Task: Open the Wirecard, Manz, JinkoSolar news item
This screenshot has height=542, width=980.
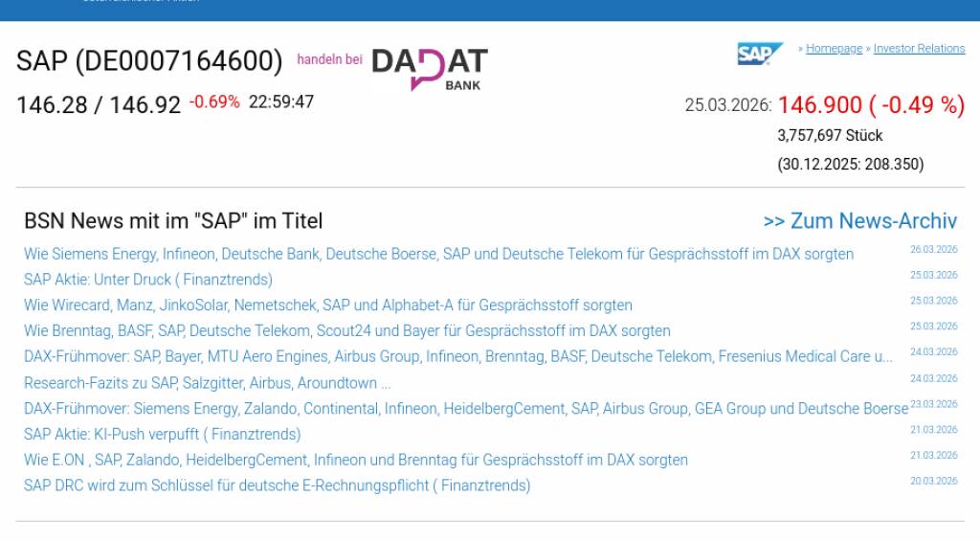Action: (327, 305)
